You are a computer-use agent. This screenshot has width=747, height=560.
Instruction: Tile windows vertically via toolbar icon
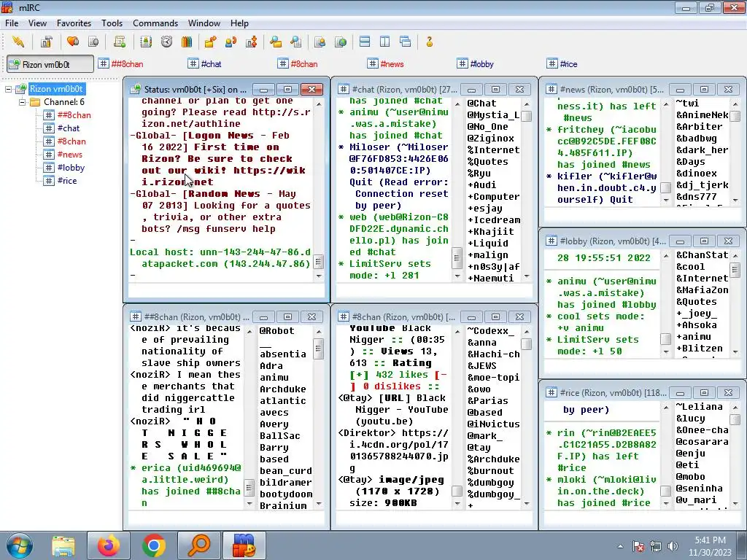(385, 42)
